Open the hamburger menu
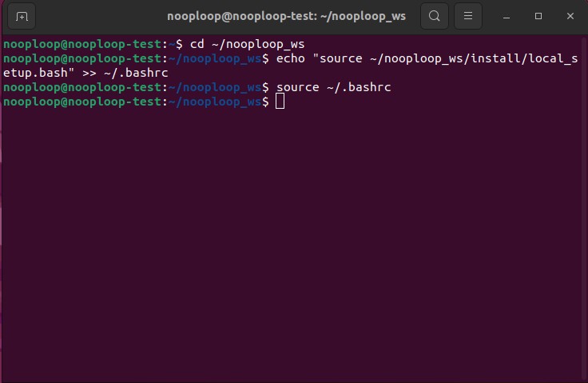Viewport: 588px width, 383px height. coord(469,16)
